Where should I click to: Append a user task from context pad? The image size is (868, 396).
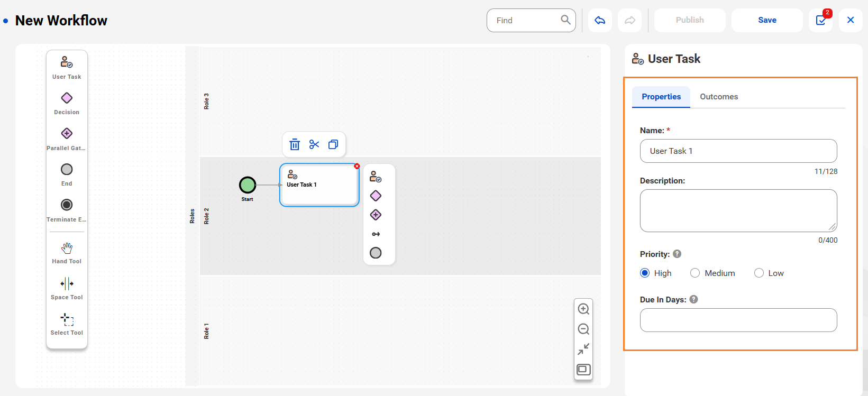pyautogui.click(x=376, y=177)
